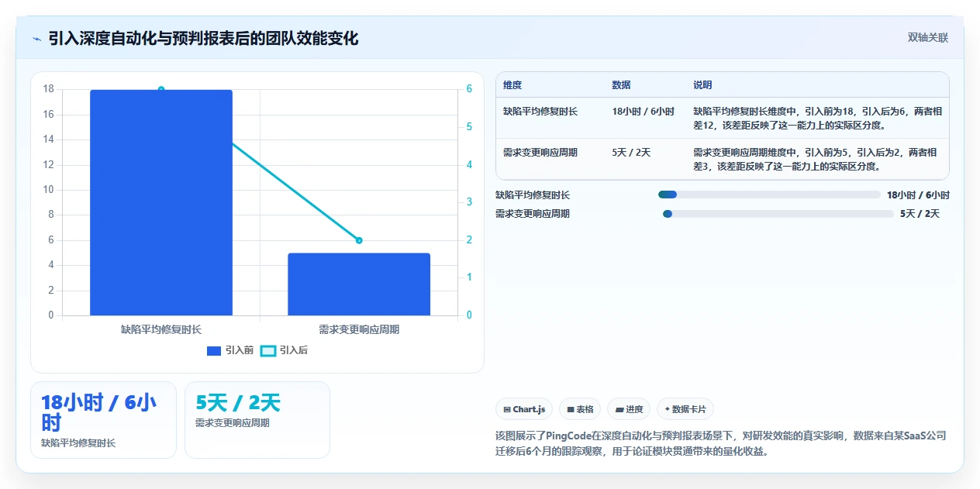Click the line point above 缺陷平均修复时长 bar
The height and width of the screenshot is (489, 980).
(x=161, y=89)
